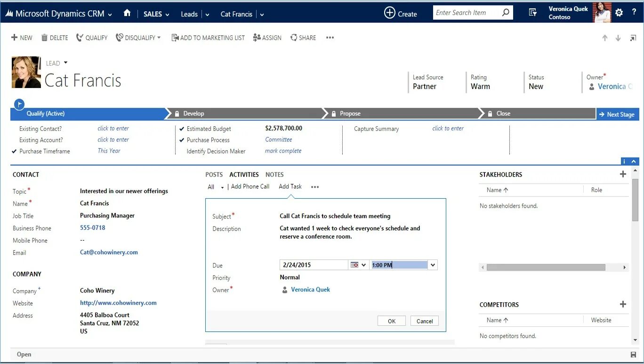
Task: Click Cat Francis lead photo
Action: point(26,72)
